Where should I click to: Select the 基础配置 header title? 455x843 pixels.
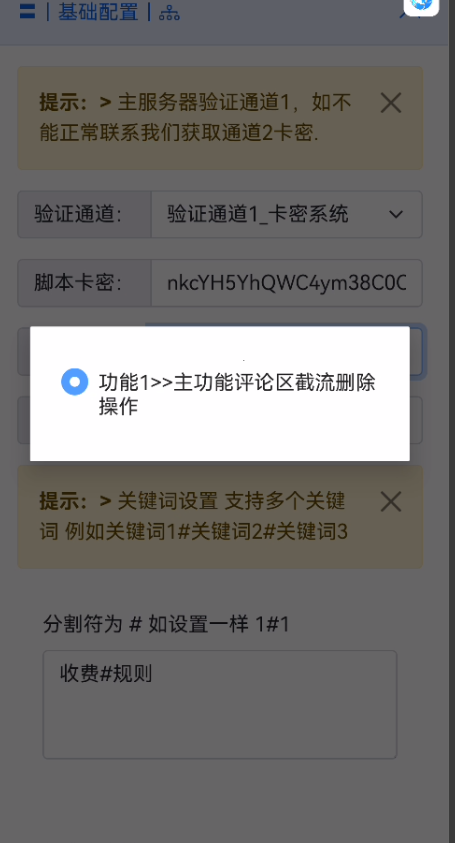click(98, 12)
